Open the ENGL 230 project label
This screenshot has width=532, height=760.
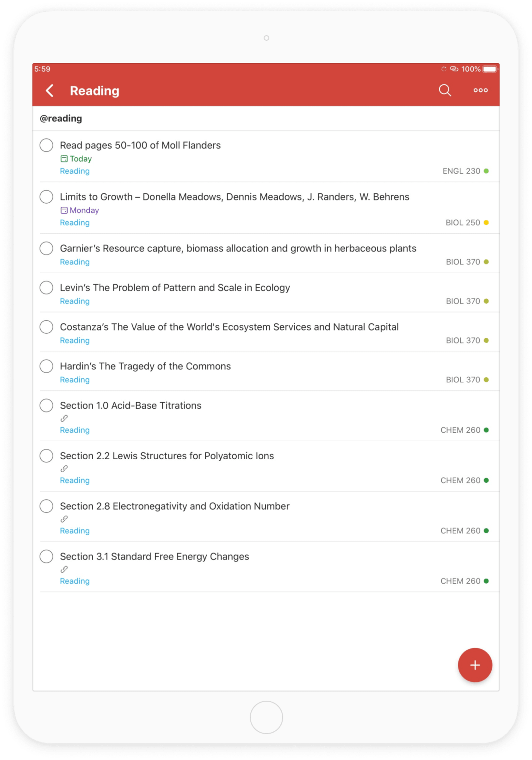click(461, 171)
